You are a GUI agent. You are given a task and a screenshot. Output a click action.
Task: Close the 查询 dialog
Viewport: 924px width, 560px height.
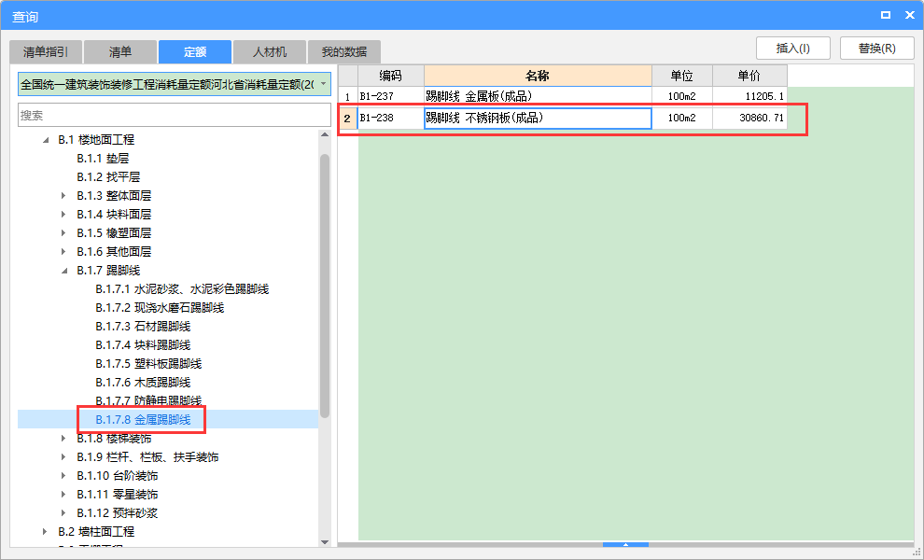(910, 15)
